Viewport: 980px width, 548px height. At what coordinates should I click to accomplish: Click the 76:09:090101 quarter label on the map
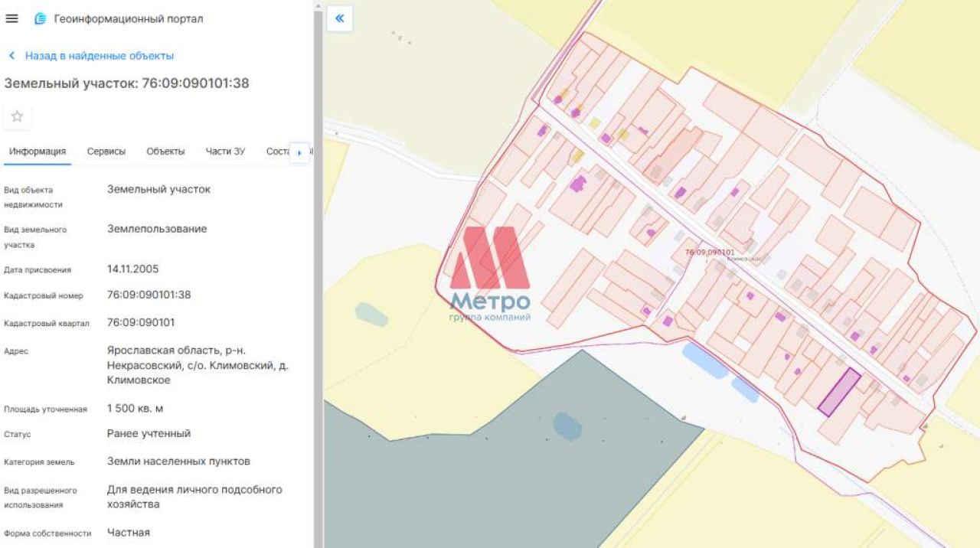(x=710, y=251)
